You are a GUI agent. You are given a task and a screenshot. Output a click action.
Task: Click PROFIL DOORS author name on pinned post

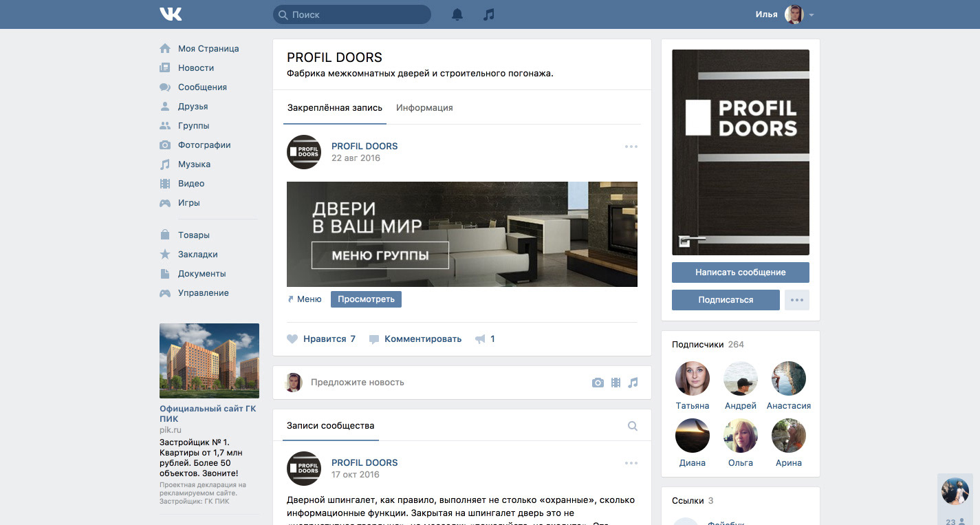click(364, 147)
